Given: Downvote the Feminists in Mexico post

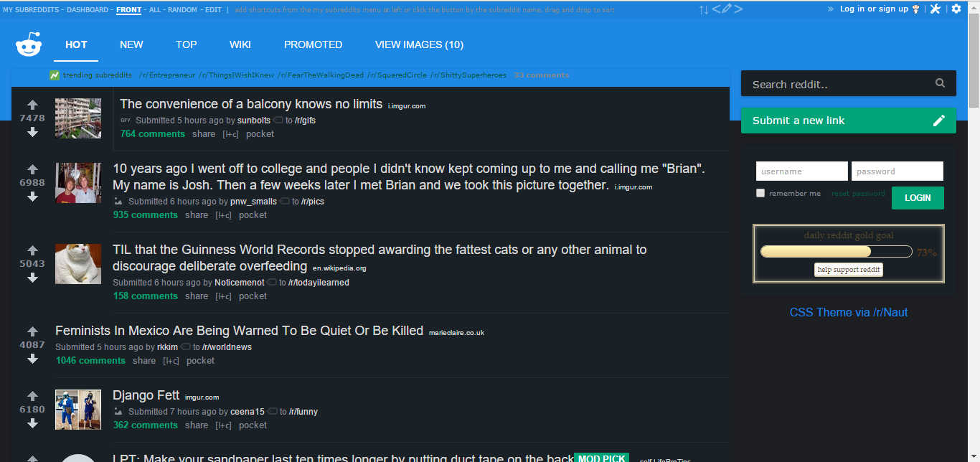Looking at the screenshot, I should 32,359.
